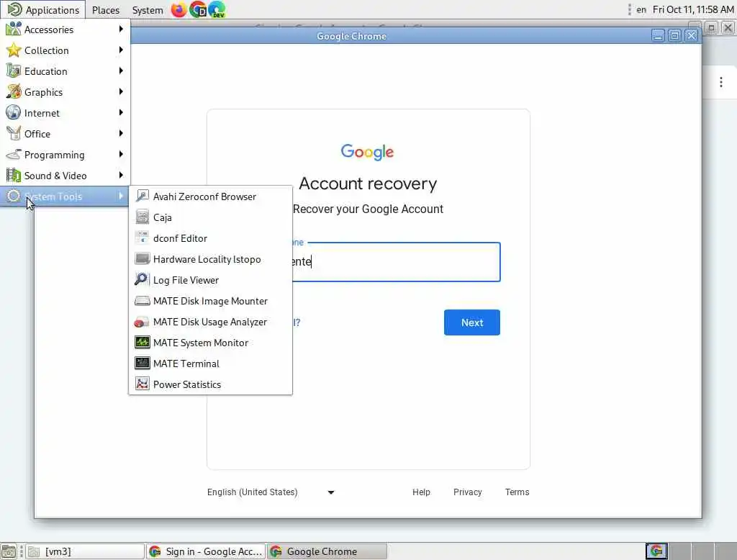Screen dimensions: 737x560
Task: Open Chrome's three-dot menu
Action: [720, 82]
